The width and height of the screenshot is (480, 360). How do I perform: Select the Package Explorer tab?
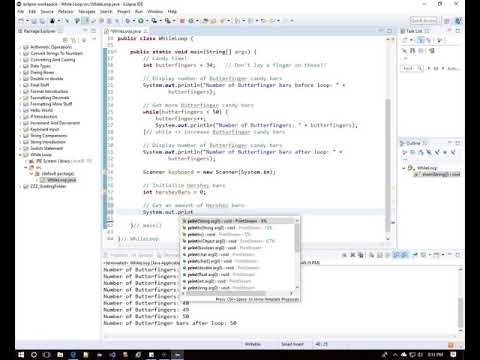point(39,31)
